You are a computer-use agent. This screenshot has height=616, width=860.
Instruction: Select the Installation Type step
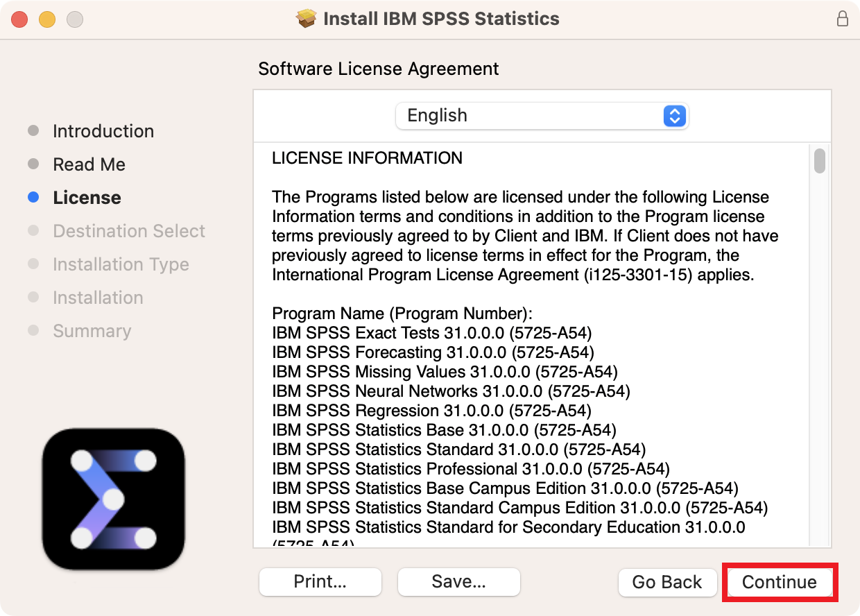pos(121,264)
